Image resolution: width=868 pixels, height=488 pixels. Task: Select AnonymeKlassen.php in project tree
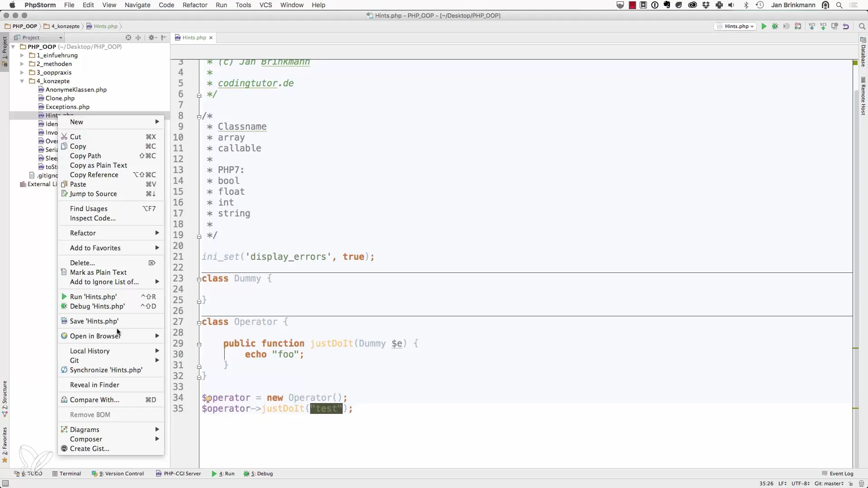pyautogui.click(x=76, y=89)
